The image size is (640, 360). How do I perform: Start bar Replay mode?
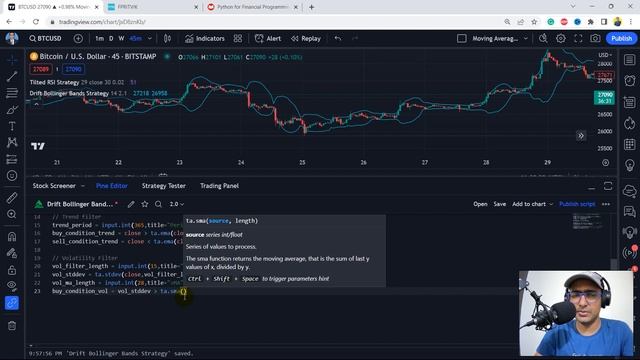coord(306,38)
